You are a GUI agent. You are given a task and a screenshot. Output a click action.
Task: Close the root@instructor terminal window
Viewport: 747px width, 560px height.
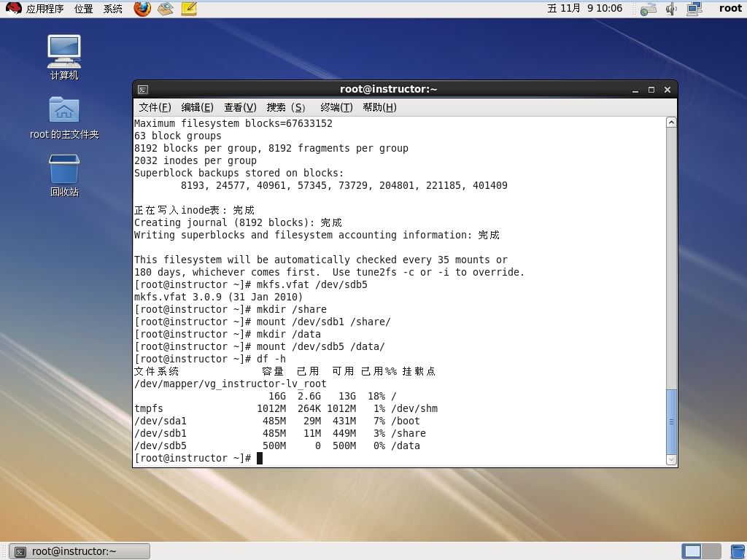pos(667,90)
